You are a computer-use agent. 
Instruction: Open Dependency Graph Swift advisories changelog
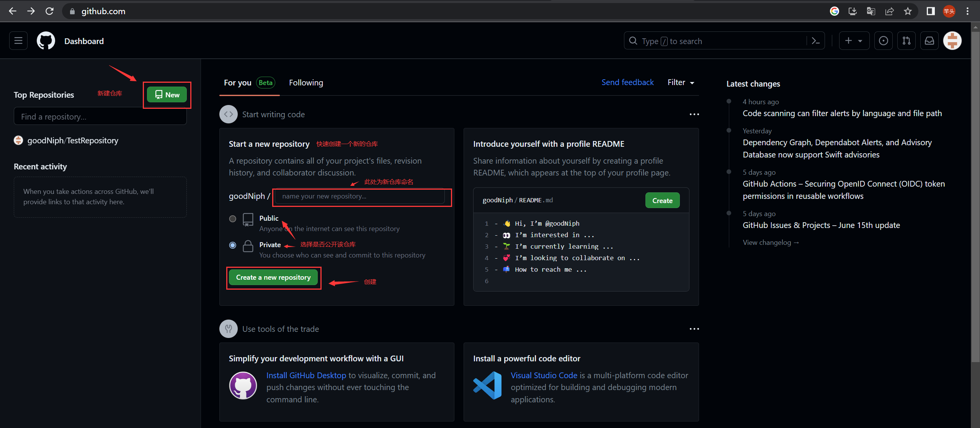(x=837, y=148)
